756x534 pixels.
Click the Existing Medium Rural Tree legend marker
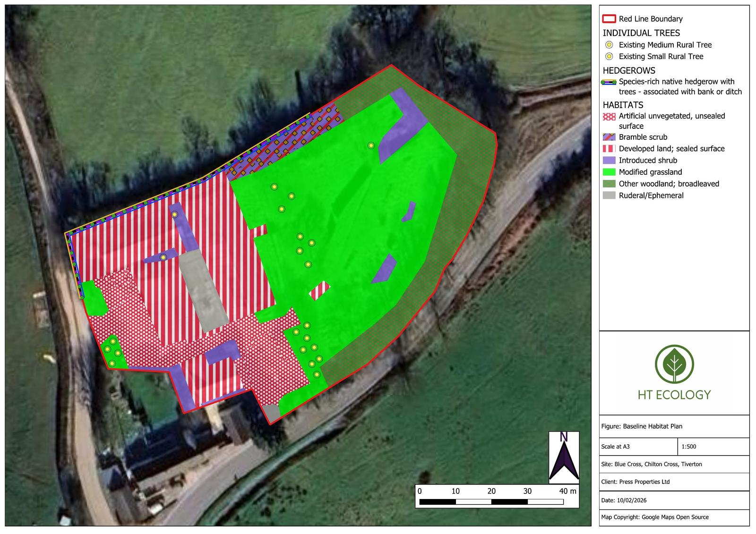(609, 45)
